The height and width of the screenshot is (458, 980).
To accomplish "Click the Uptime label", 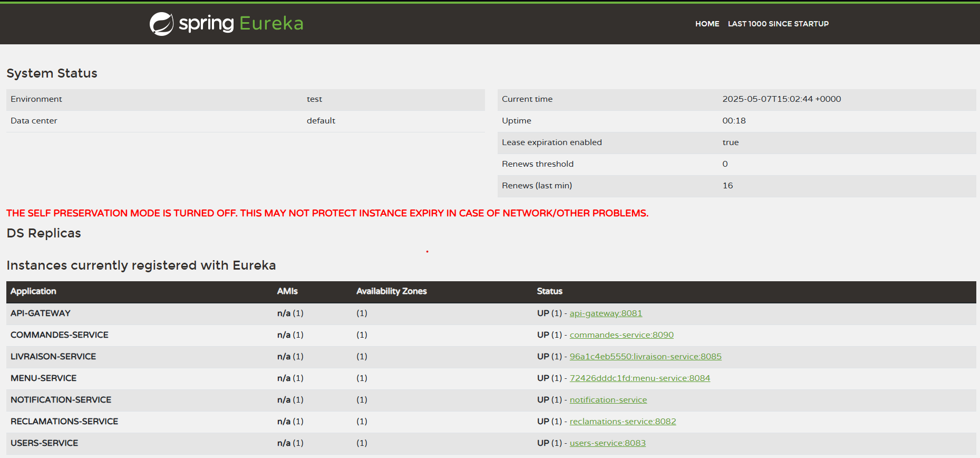I will 517,121.
